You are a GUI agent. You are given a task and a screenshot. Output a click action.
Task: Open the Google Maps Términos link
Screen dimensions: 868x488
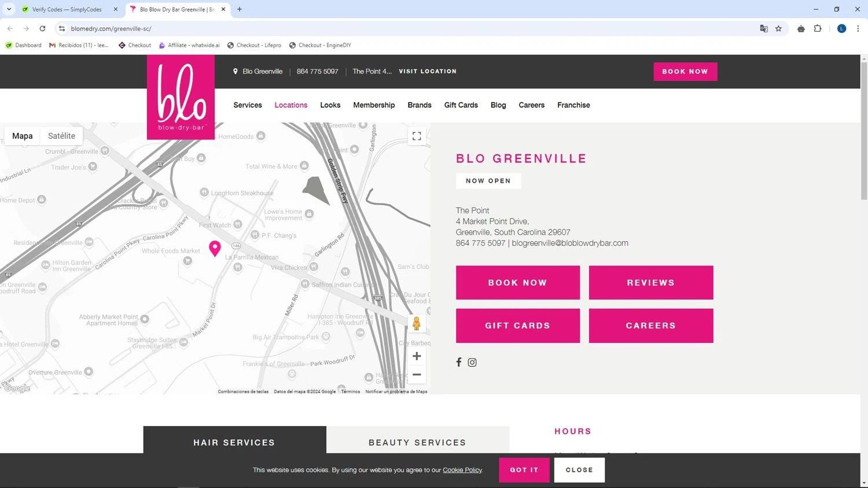tap(350, 391)
